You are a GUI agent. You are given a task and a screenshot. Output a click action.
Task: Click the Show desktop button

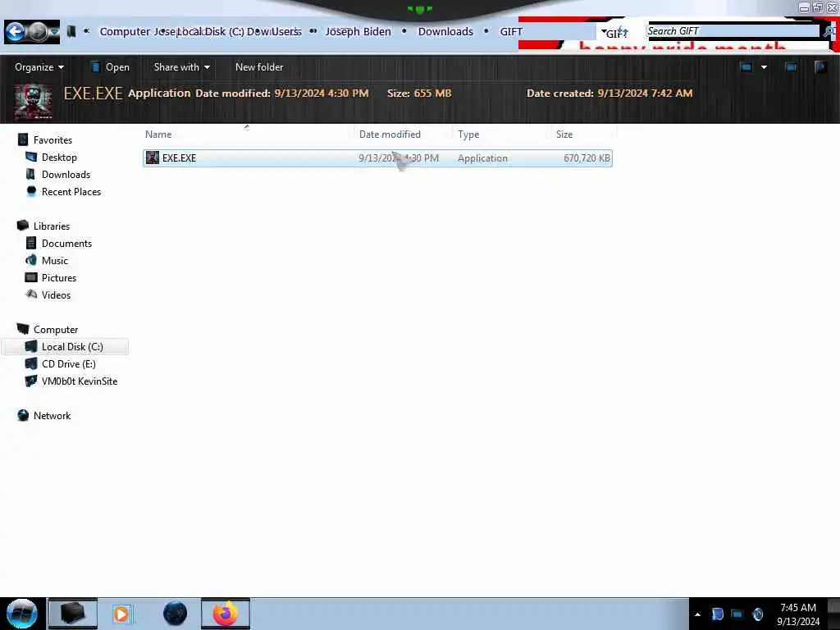pos(833,614)
